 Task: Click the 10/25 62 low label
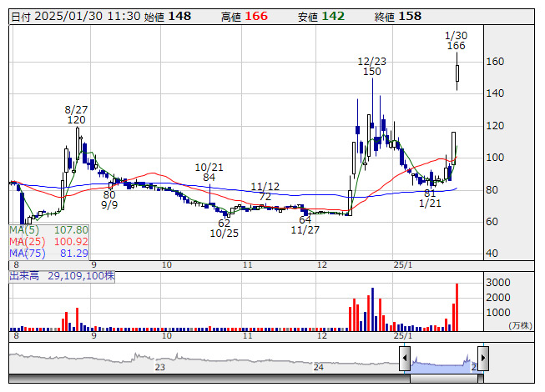(x=225, y=229)
